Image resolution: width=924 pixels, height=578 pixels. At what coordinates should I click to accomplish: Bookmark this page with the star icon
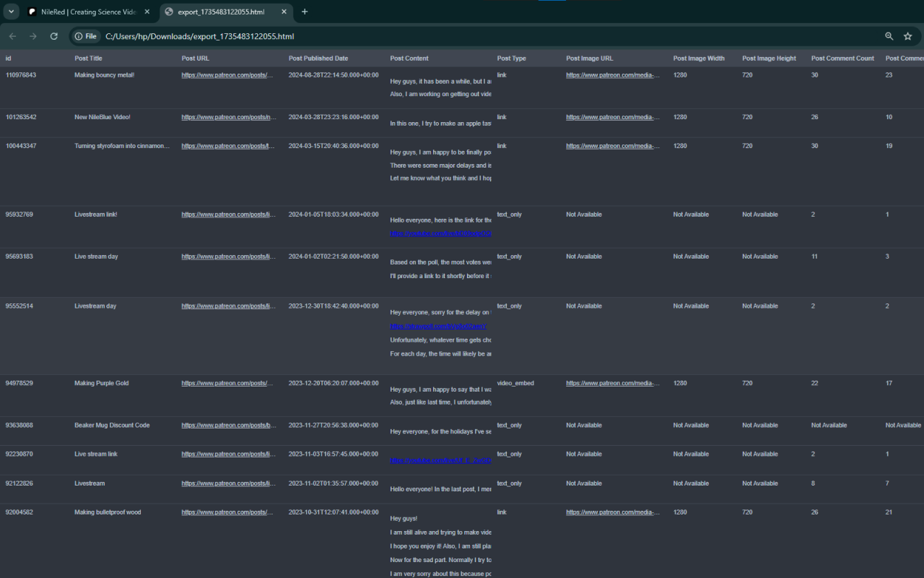pyautogui.click(x=908, y=36)
